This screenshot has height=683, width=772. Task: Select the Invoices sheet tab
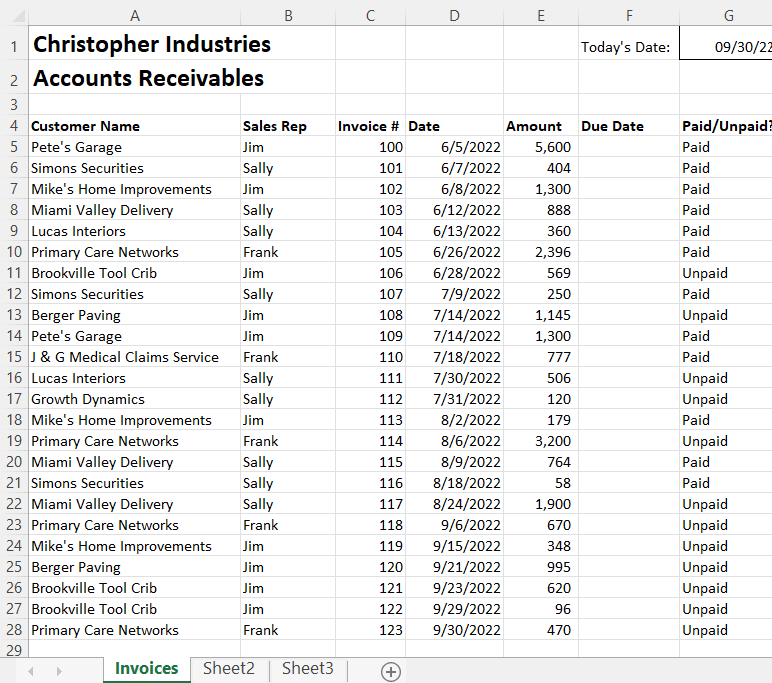pos(146,669)
